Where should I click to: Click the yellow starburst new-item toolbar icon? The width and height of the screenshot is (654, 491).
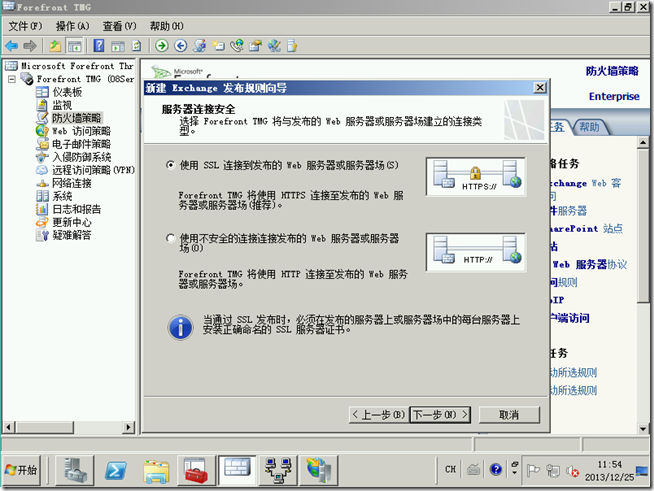[x=218, y=45]
